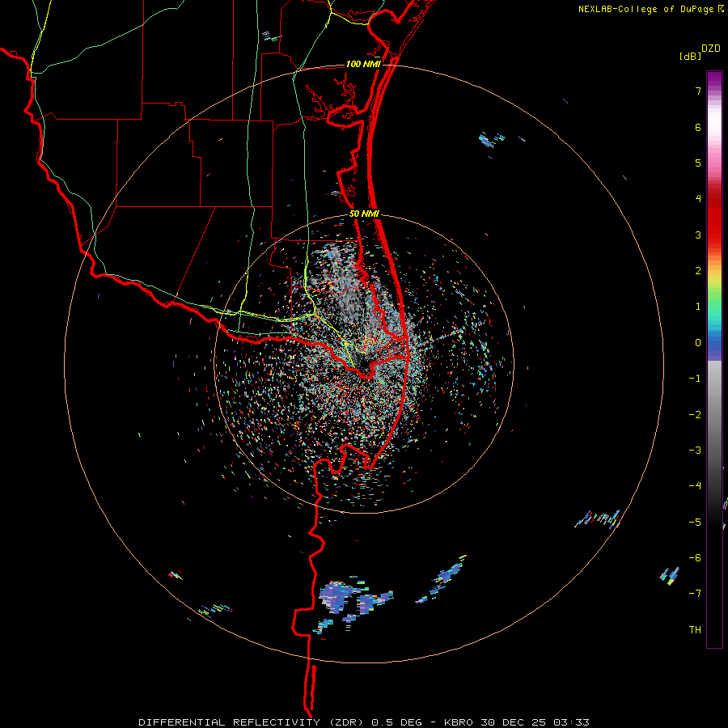Click the red segment of the ZDR color bar
Screen dimensions: 728x728
[x=714, y=225]
